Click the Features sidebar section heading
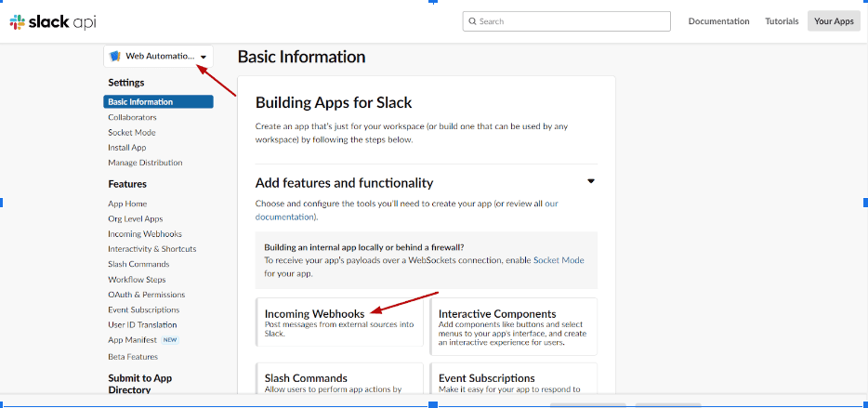 (x=127, y=184)
